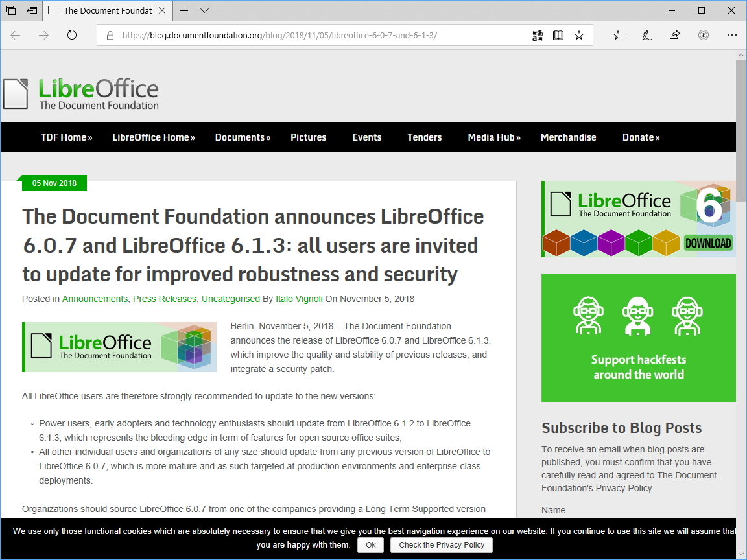
Task: Click the Add notes pen icon
Action: 646,35
